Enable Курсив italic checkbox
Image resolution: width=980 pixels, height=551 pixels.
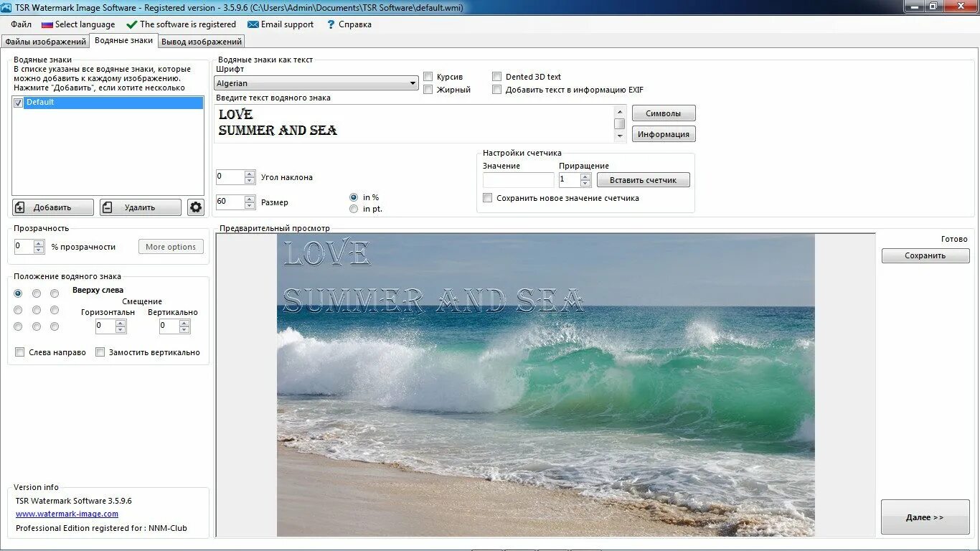click(428, 77)
